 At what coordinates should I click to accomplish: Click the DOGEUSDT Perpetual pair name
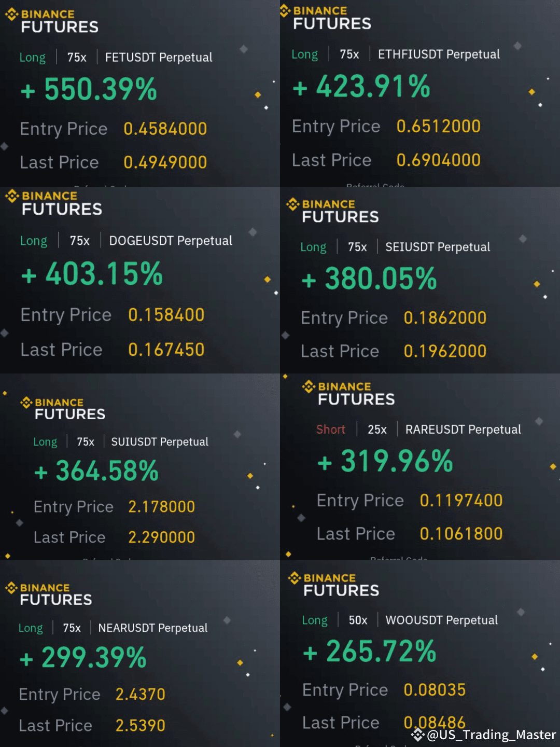(x=171, y=241)
